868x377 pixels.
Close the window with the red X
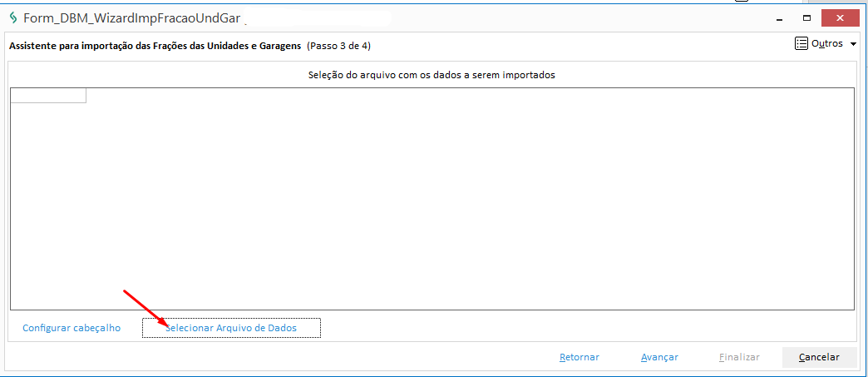pyautogui.click(x=841, y=17)
